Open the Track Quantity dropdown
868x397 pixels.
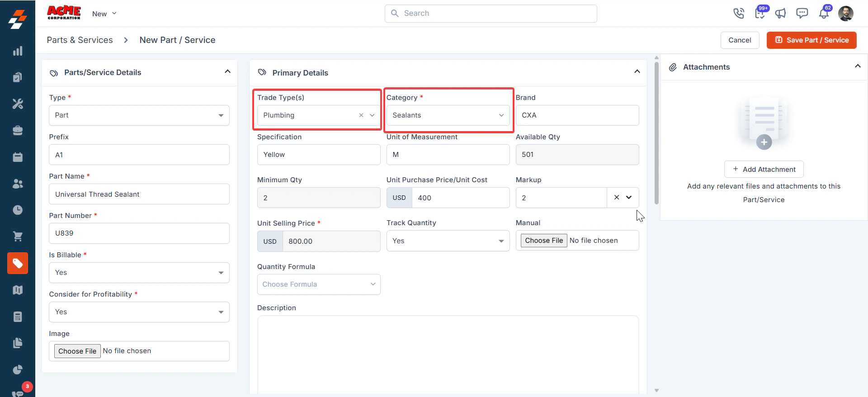[x=448, y=241]
